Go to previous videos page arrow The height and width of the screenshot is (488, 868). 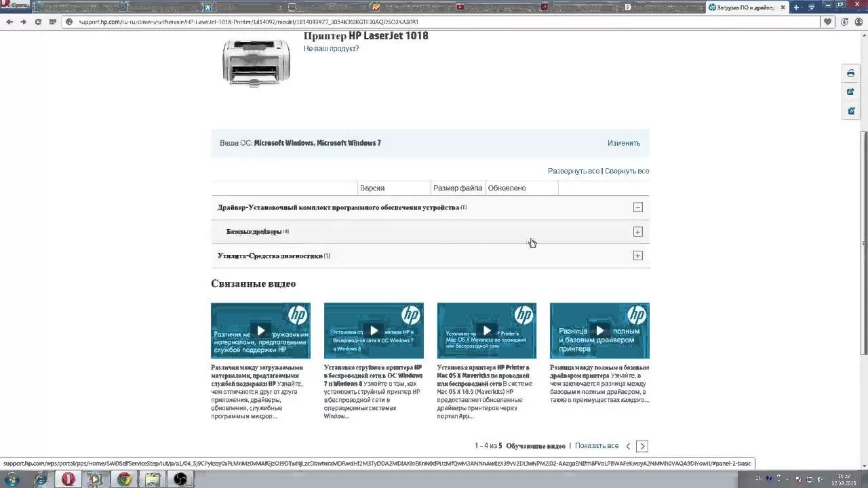(628, 446)
